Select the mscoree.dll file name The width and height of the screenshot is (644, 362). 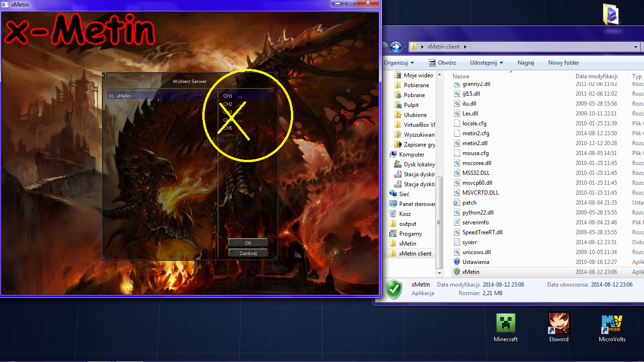click(x=477, y=163)
